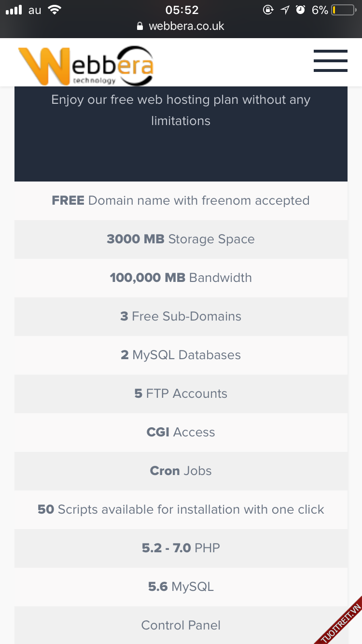Tap the 05:52 clock in status bar
The height and width of the screenshot is (644, 362).
182,10
